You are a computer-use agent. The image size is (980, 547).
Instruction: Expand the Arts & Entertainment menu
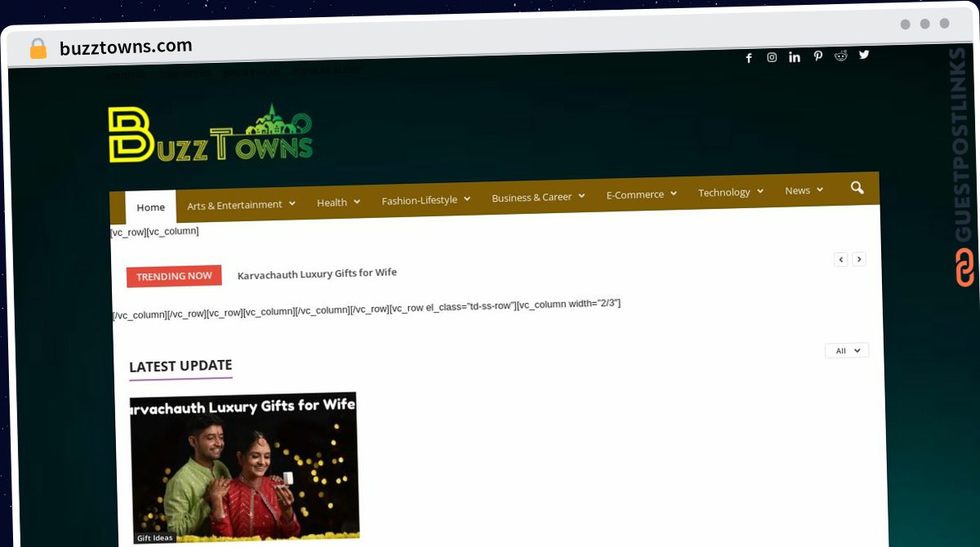tap(241, 204)
